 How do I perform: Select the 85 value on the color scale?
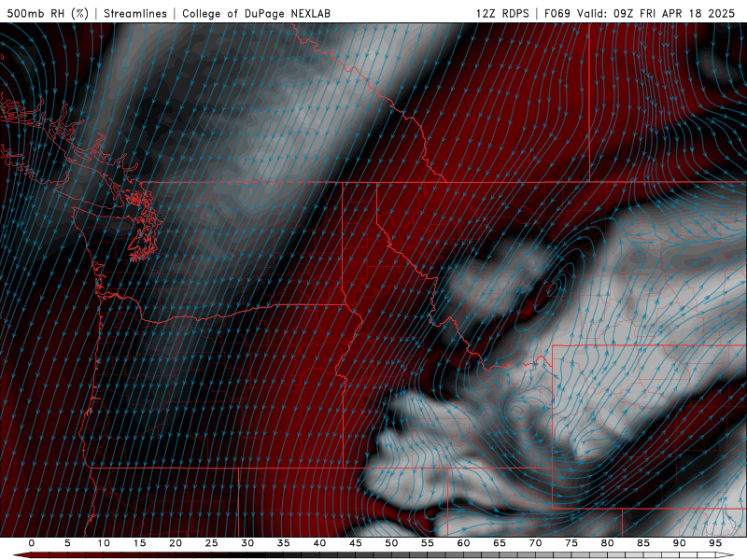pyautogui.click(x=643, y=543)
